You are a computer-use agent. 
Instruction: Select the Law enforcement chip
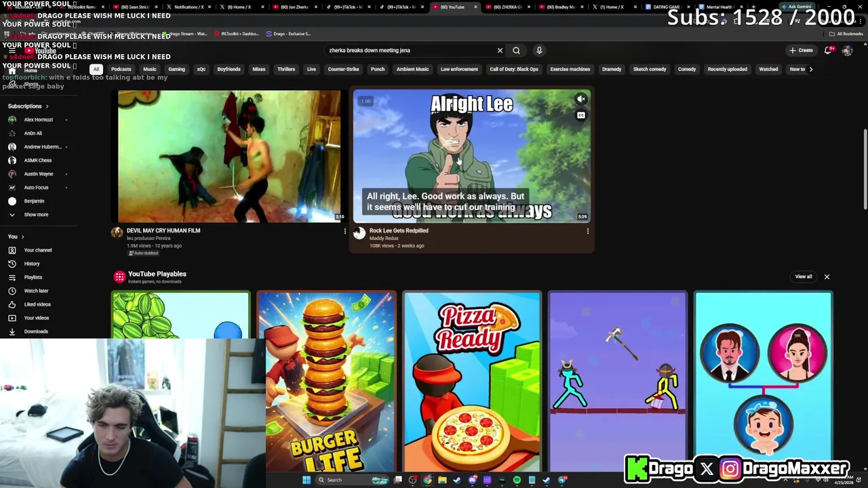coord(459,69)
